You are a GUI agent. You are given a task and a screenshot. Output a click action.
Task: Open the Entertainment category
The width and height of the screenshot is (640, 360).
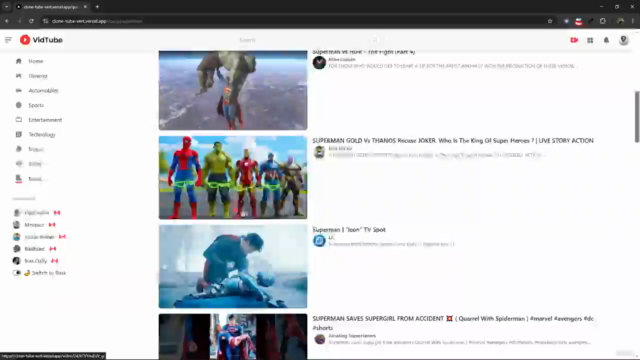pos(45,120)
